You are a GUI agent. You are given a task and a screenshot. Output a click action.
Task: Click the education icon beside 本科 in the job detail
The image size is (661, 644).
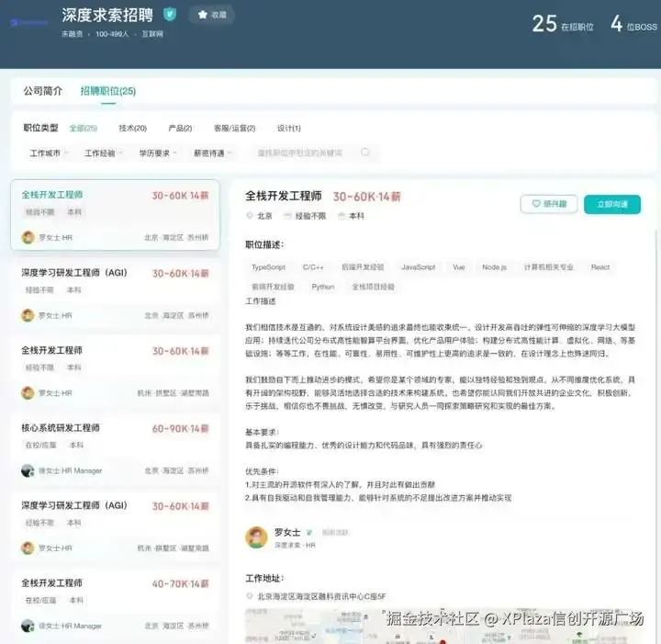click(x=342, y=216)
